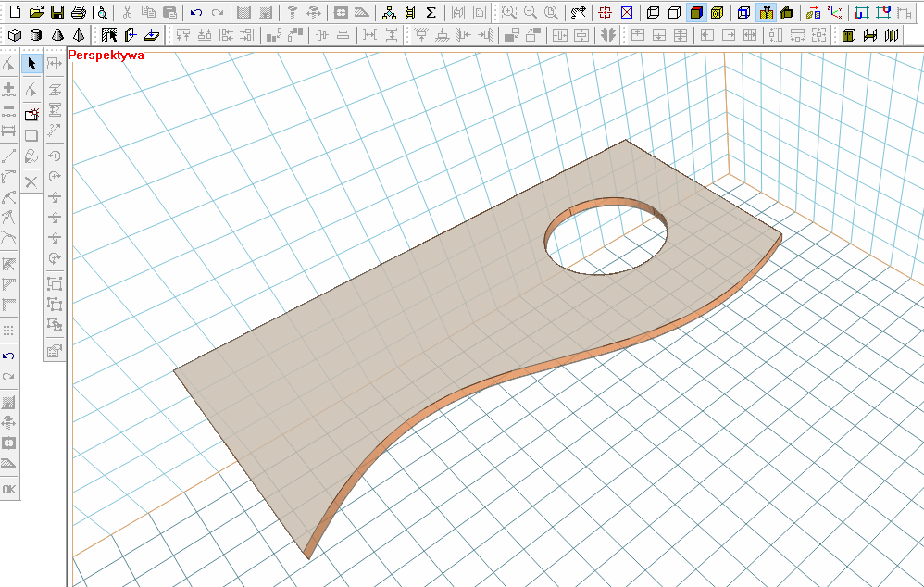924x587 pixels.
Task: Click the dotted grid icon in left toolbar
Action: coord(8,331)
